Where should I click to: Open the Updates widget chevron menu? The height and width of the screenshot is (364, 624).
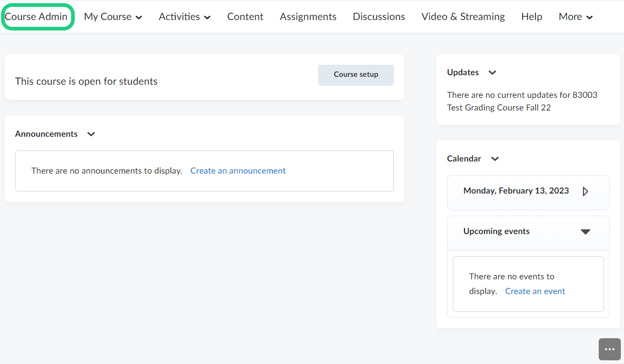pyautogui.click(x=492, y=73)
